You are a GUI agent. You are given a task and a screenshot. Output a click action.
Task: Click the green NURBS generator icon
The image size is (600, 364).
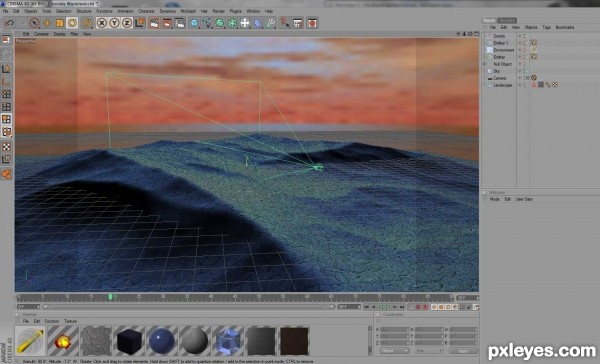[220, 23]
